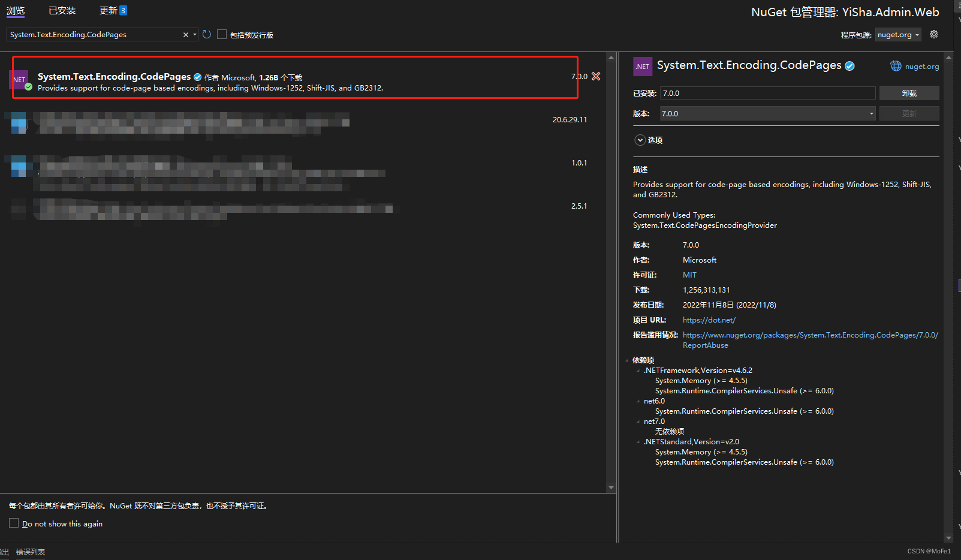Switch to the 已安装 tab
This screenshot has width=961, height=560.
point(61,10)
